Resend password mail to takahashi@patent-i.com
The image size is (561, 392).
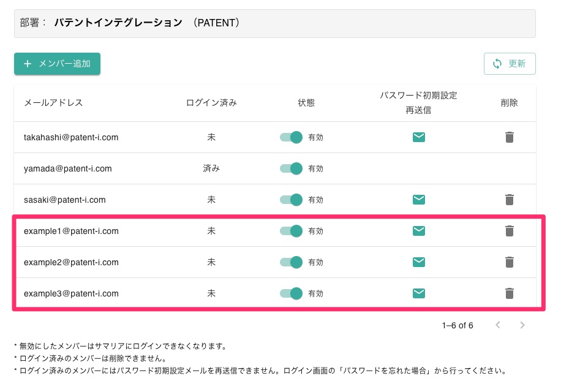pos(418,137)
